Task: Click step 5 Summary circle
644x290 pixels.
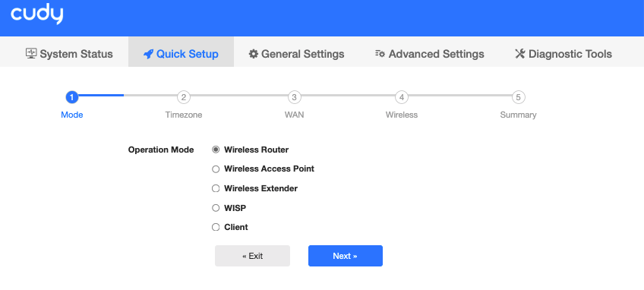Action: tap(519, 97)
